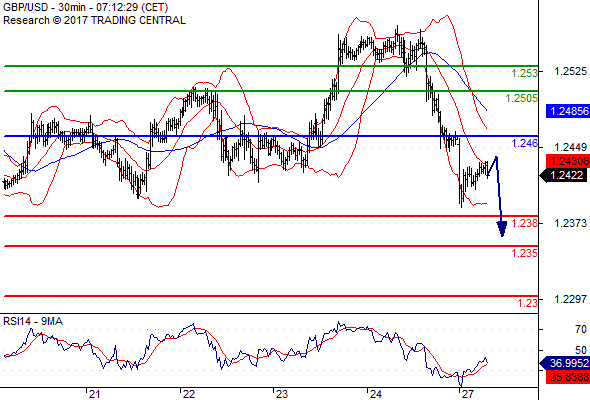The image size is (590, 400).
Task: Click the red 1.24306 price tag
Action: pos(568,161)
